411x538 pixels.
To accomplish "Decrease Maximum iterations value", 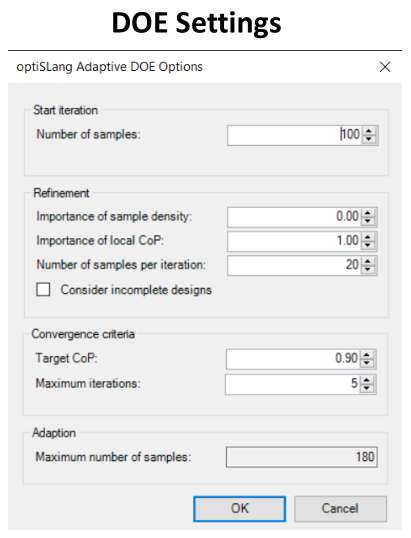I will [x=367, y=388].
